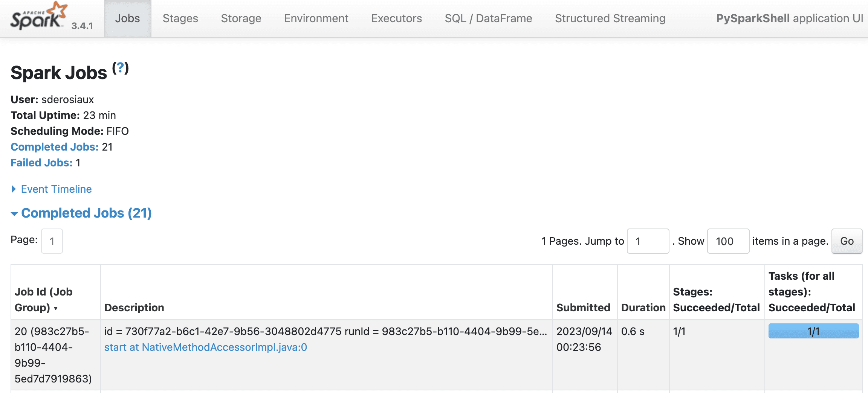This screenshot has height=393, width=868.
Task: Sort by Job Id column arrow
Action: (x=55, y=308)
